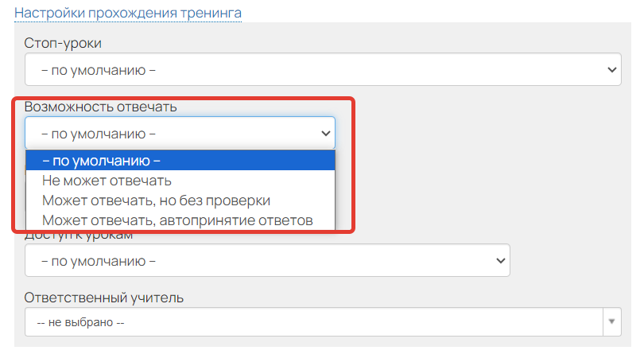Click the Стоп-уроки chevron arrow
Screen dimensions: 644x358
pos(612,70)
